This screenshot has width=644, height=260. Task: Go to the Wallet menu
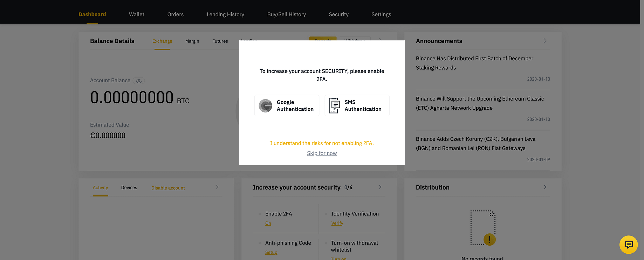tap(137, 14)
